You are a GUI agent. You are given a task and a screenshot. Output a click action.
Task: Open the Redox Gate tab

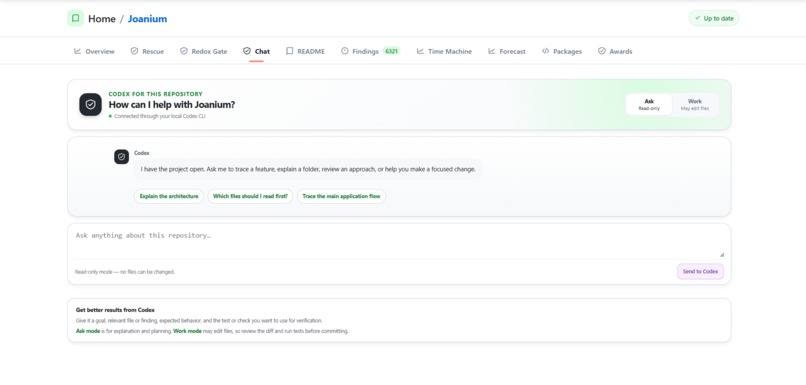[x=204, y=51]
